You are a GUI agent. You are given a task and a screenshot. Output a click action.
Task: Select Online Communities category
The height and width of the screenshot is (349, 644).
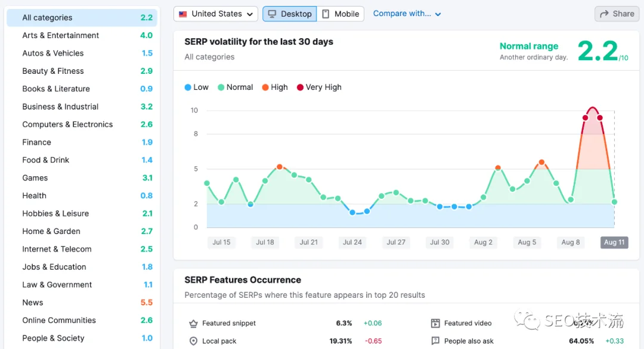point(82,320)
